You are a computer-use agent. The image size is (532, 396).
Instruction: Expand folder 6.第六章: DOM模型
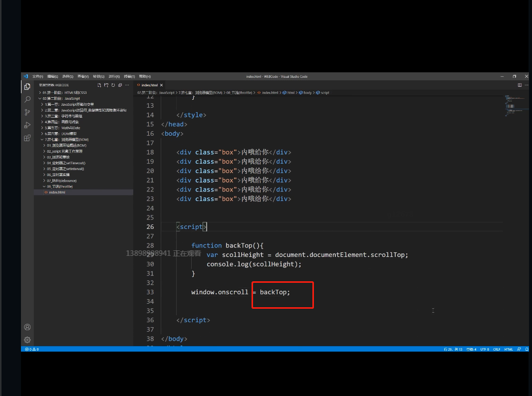coord(83,134)
